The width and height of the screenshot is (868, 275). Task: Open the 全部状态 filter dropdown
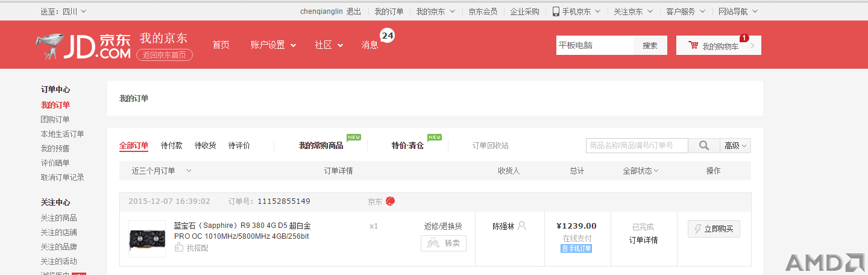[x=641, y=171]
